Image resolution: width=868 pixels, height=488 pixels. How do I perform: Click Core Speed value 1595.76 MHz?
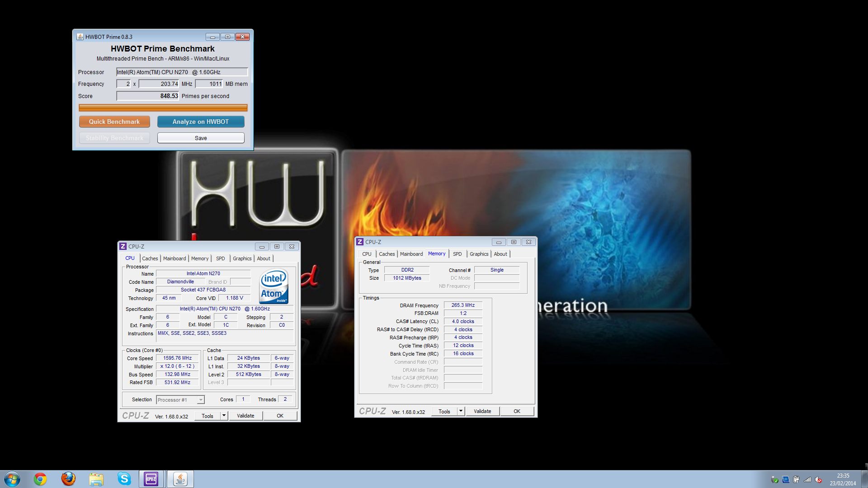pyautogui.click(x=177, y=358)
